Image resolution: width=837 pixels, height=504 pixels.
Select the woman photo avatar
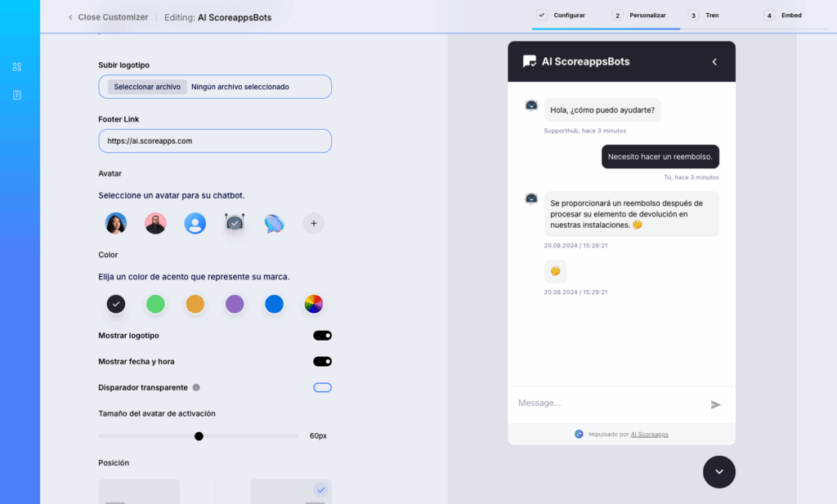pos(116,223)
